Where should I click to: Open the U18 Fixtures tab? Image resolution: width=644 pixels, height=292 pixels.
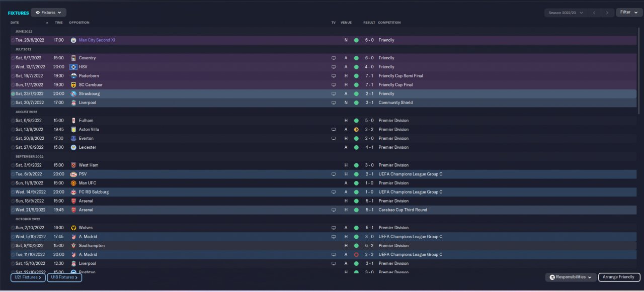(64, 277)
